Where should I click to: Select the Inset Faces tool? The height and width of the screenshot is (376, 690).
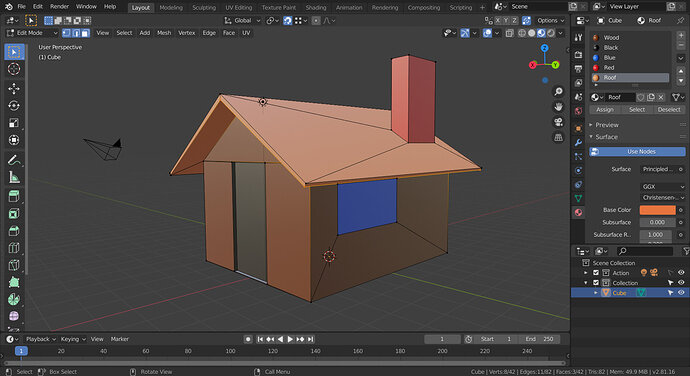(x=14, y=214)
